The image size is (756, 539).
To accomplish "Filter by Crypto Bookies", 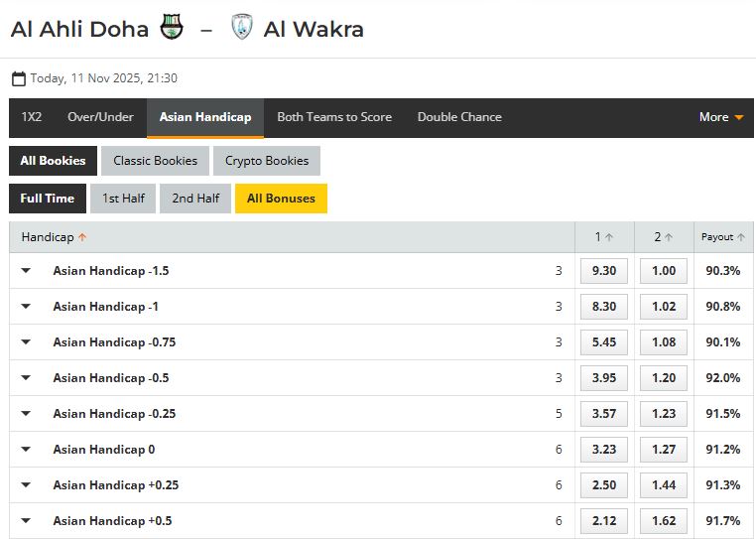I will (267, 161).
